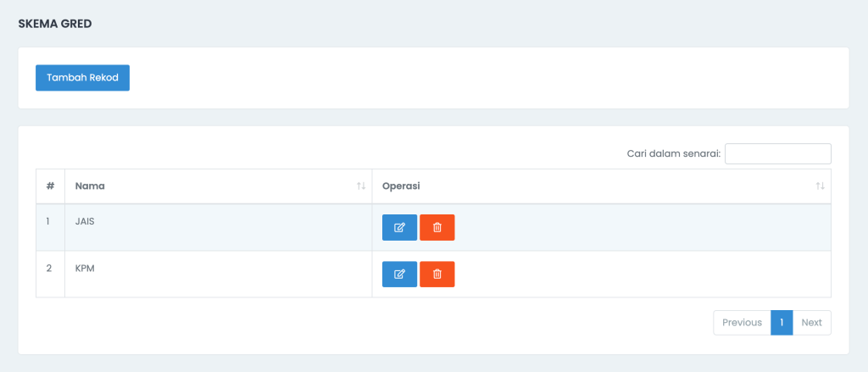Select page 1 in pagination
Screen dimensions: 868x372
[782, 323]
